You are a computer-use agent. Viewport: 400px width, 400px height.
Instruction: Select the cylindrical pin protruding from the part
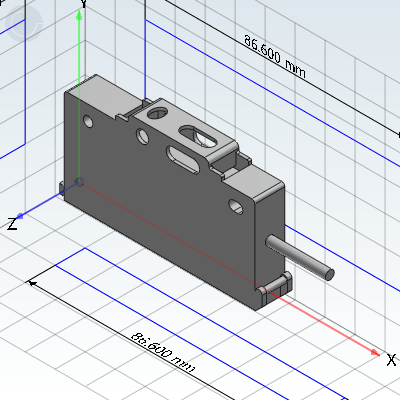[300, 257]
